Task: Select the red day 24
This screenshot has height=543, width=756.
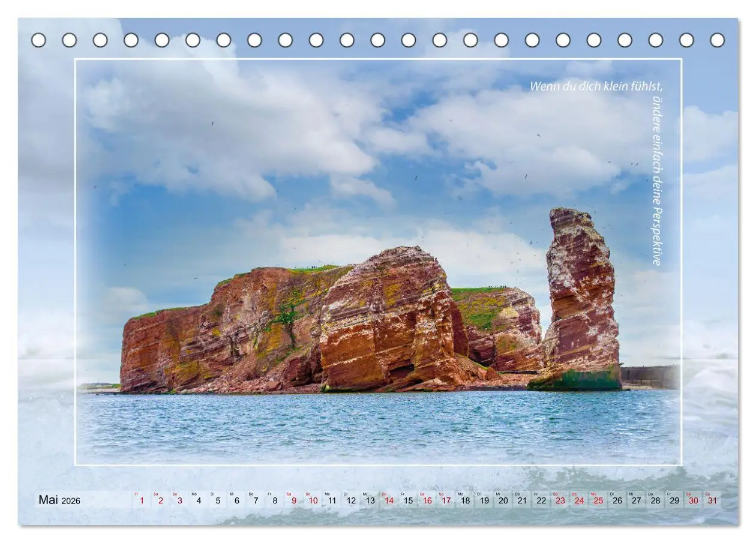Action: click(x=579, y=500)
